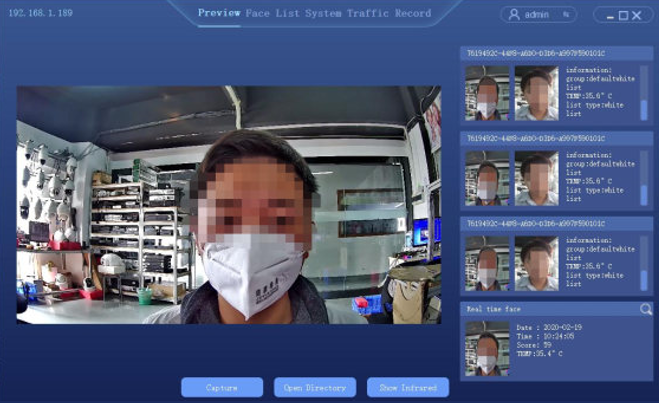659x403 pixels.
Task: Open the masked snapshot in the middle record
Action: coord(487,178)
